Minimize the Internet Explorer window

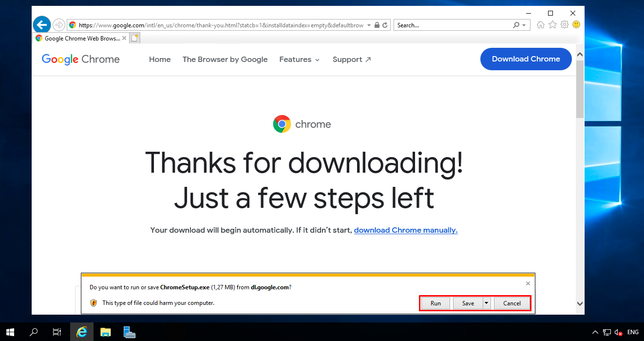[528, 13]
